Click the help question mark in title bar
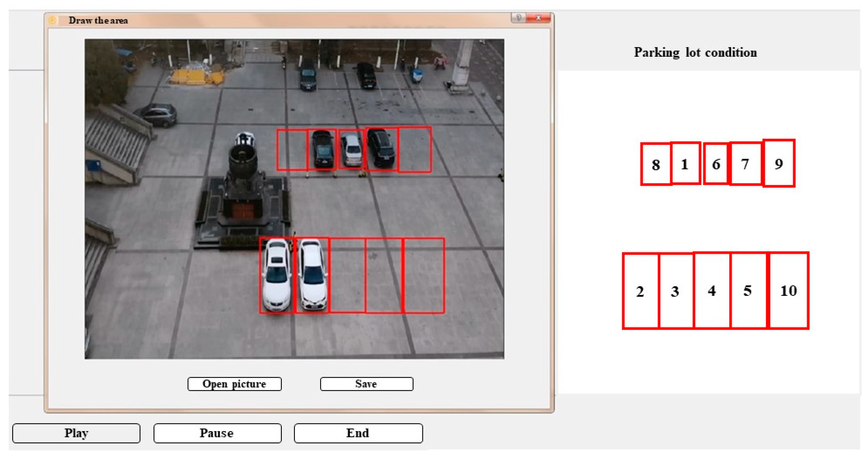Viewport: 868px width, 460px height. point(519,17)
